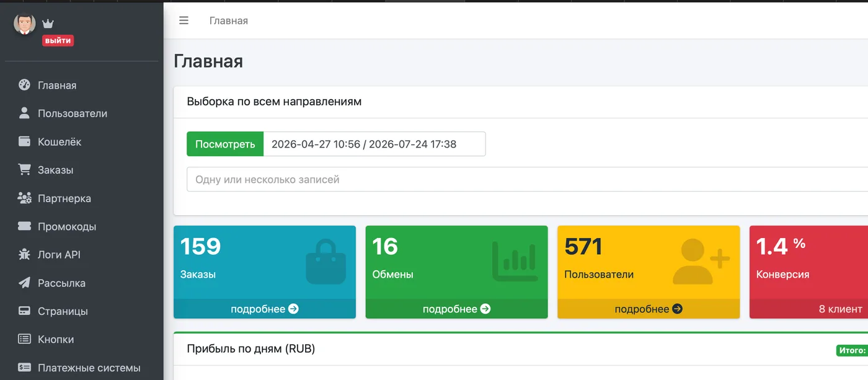Click the money icon for Платежные системы
This screenshot has height=380, width=868.
[x=24, y=368]
